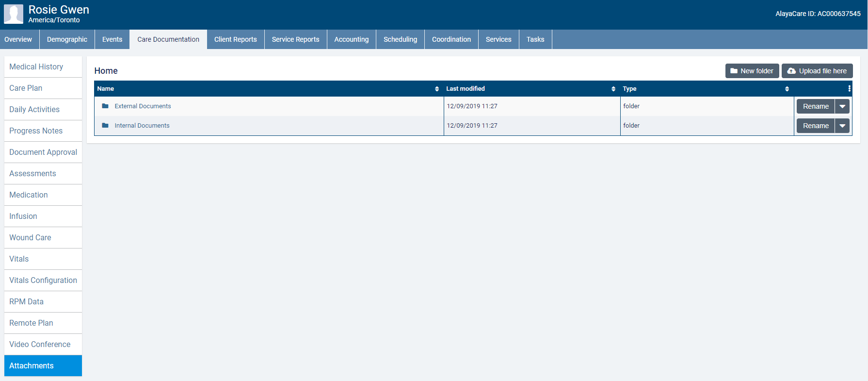Click the Internal Documents folder icon
Viewport: 868px width, 381px height.
point(105,126)
